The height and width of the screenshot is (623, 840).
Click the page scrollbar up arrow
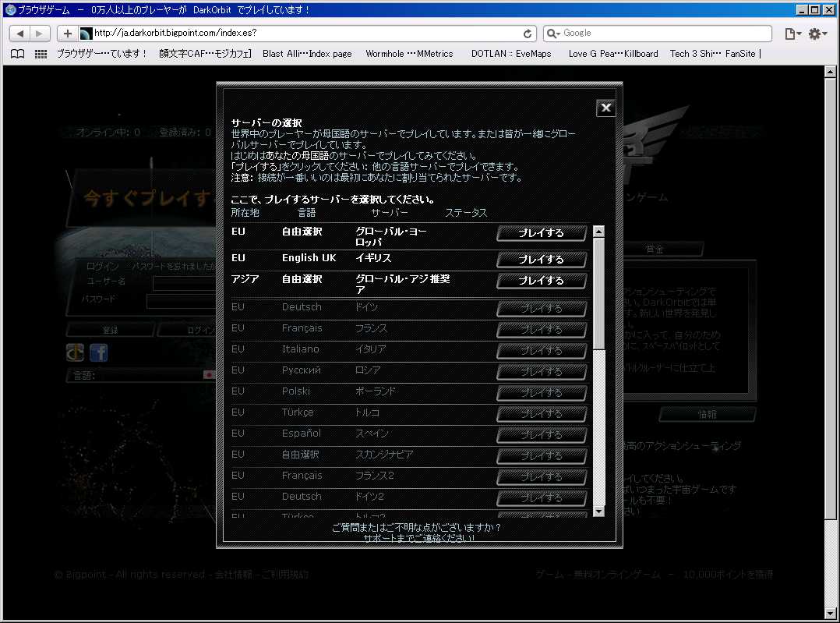831,71
